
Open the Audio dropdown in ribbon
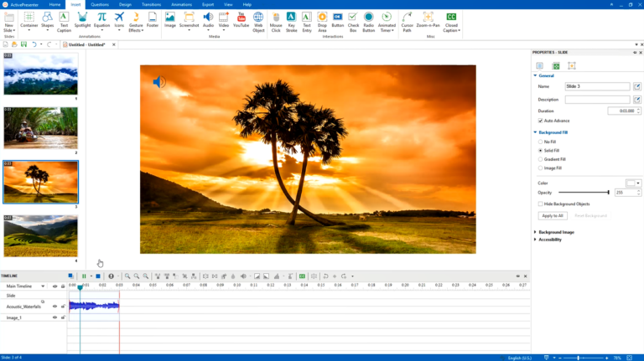click(x=208, y=30)
